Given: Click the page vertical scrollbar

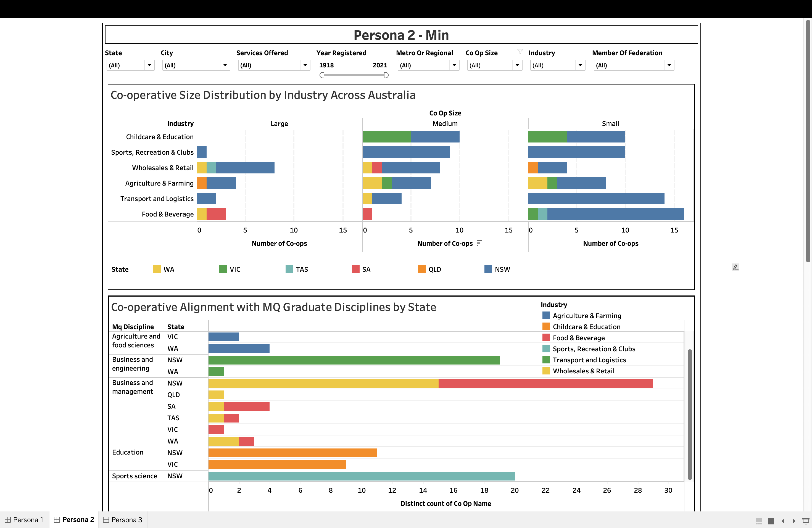Looking at the screenshot, I should coord(808,141).
